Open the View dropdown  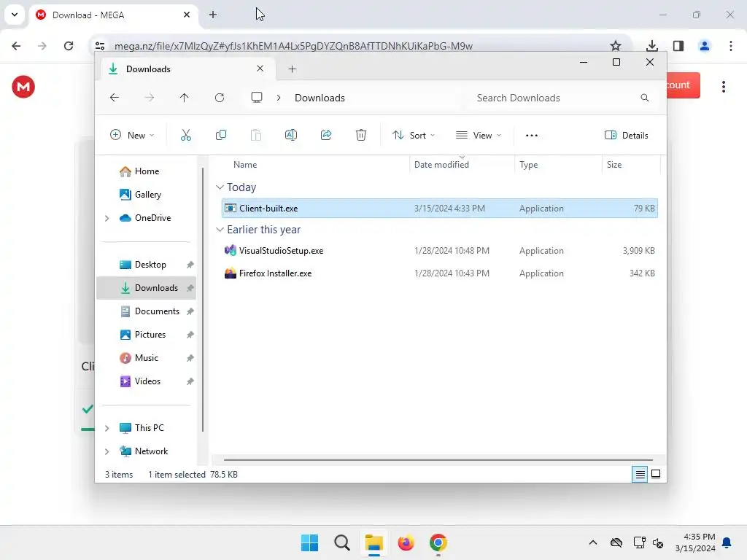[479, 135]
